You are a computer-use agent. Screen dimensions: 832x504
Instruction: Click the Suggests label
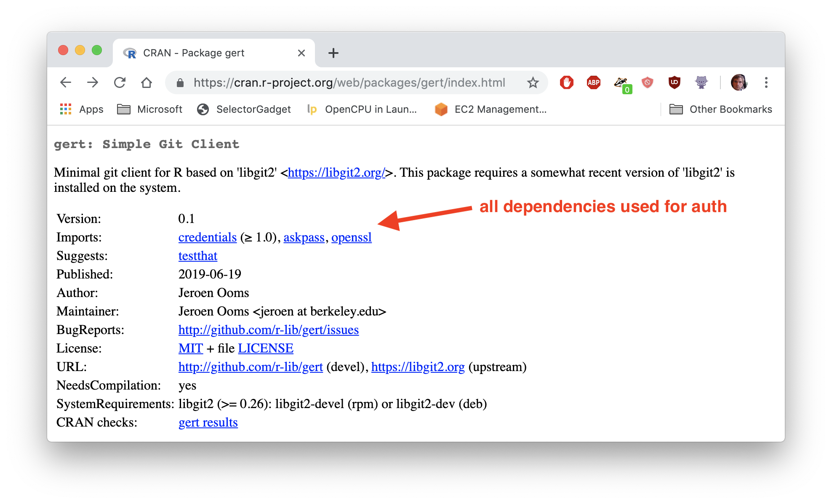point(82,256)
